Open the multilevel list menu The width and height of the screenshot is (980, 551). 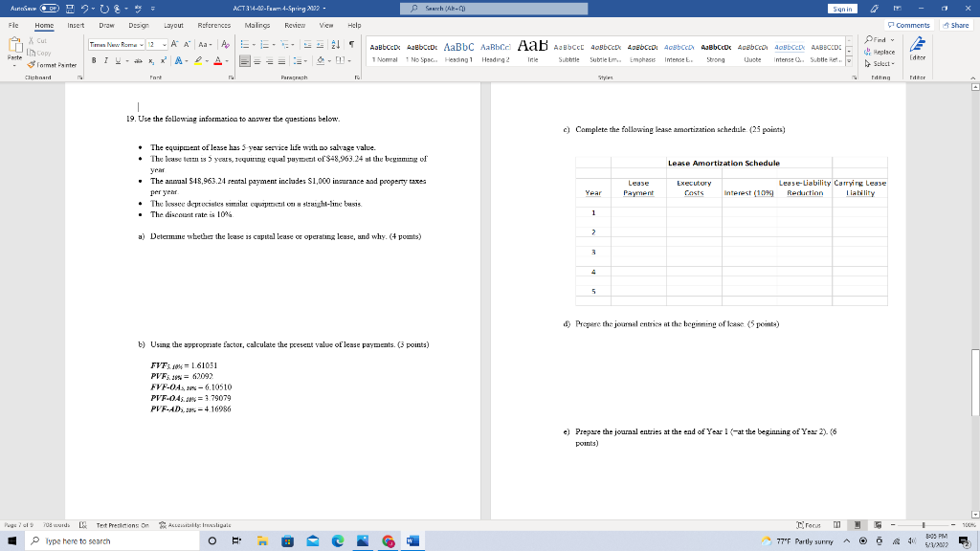pyautogui.click(x=285, y=44)
